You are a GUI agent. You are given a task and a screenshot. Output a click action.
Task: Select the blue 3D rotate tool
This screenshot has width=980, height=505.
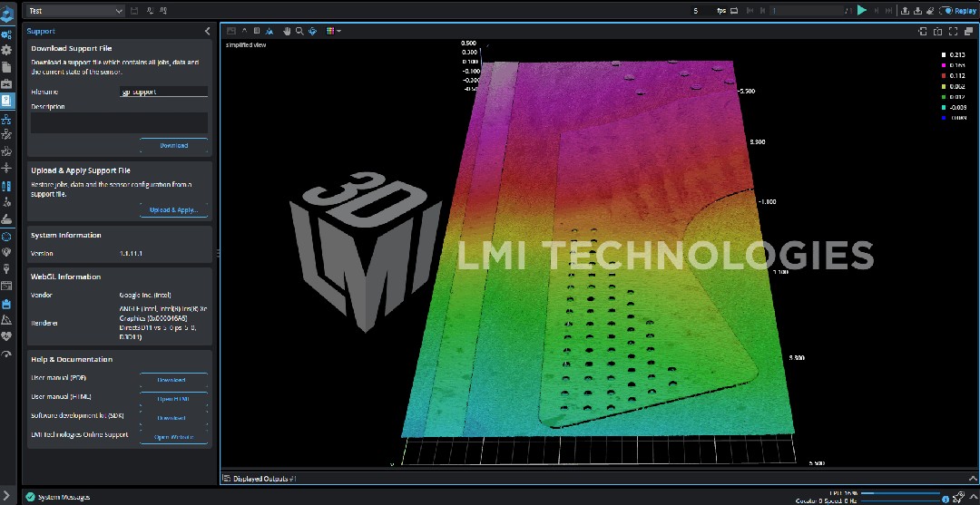click(x=312, y=31)
